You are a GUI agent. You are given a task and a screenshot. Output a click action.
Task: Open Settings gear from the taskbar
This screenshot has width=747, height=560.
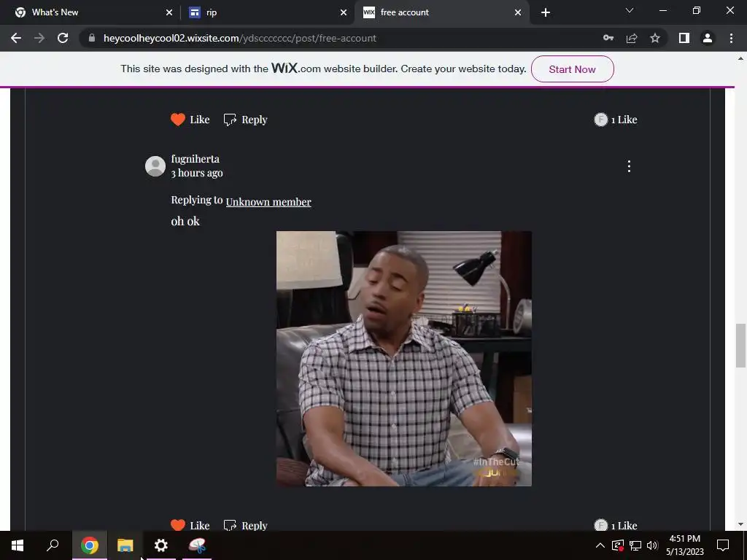[161, 545]
